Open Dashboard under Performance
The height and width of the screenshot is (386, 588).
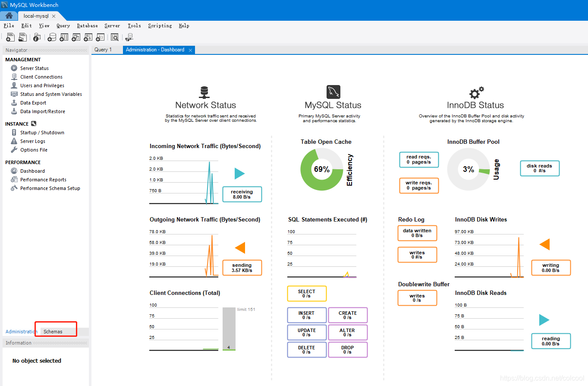(x=32, y=171)
